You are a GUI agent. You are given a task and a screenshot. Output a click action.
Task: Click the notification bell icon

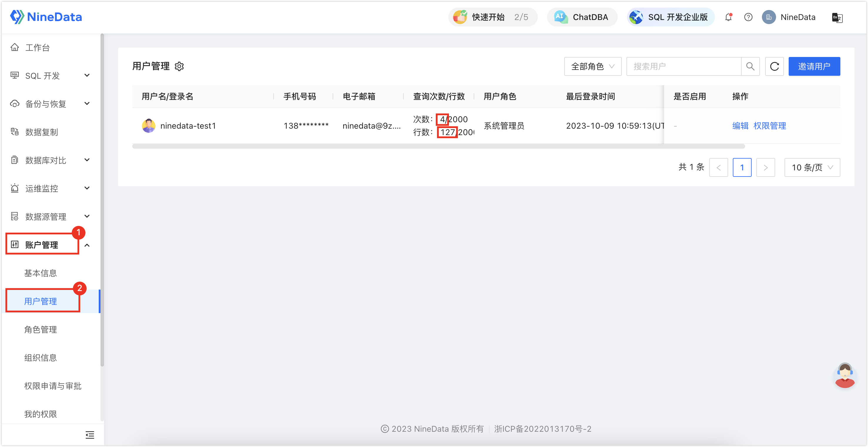(x=728, y=17)
